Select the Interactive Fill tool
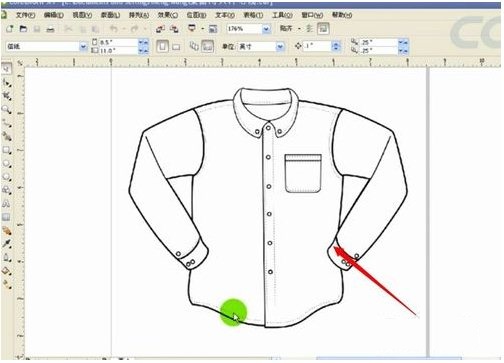 6,284
